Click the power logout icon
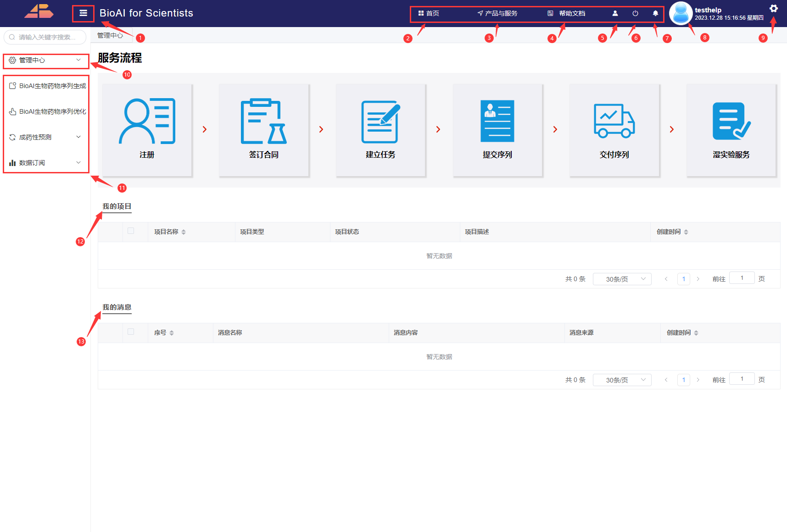This screenshot has width=787, height=532. (635, 13)
